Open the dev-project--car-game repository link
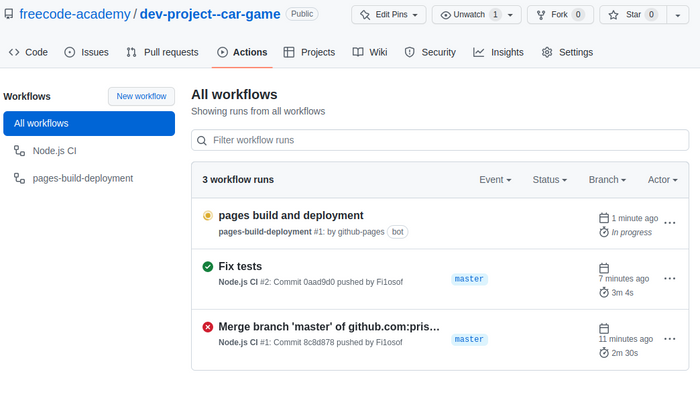 (x=210, y=14)
